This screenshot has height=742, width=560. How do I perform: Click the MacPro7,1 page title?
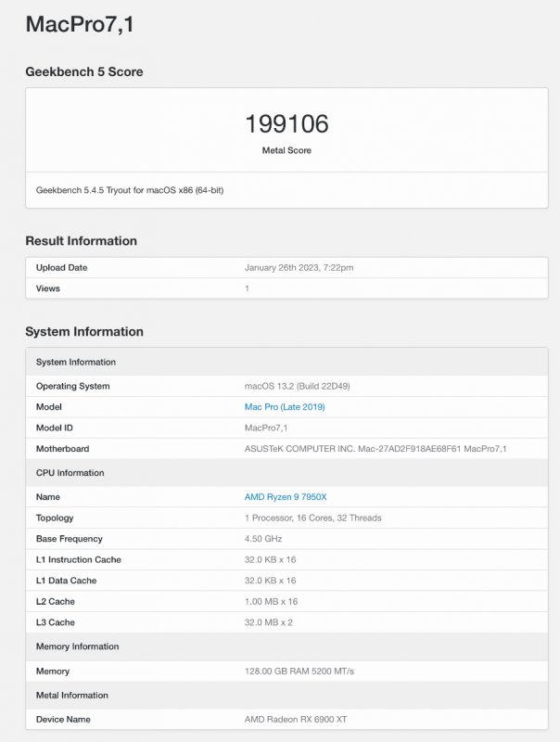[80, 25]
